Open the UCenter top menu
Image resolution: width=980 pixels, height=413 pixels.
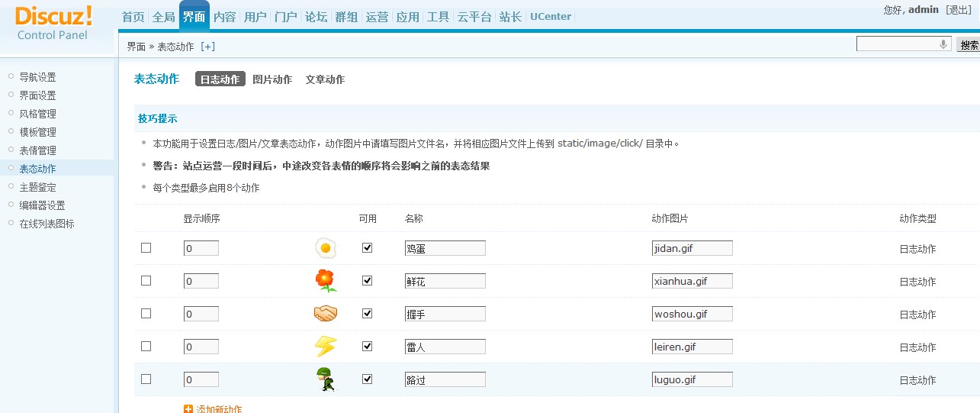point(551,17)
